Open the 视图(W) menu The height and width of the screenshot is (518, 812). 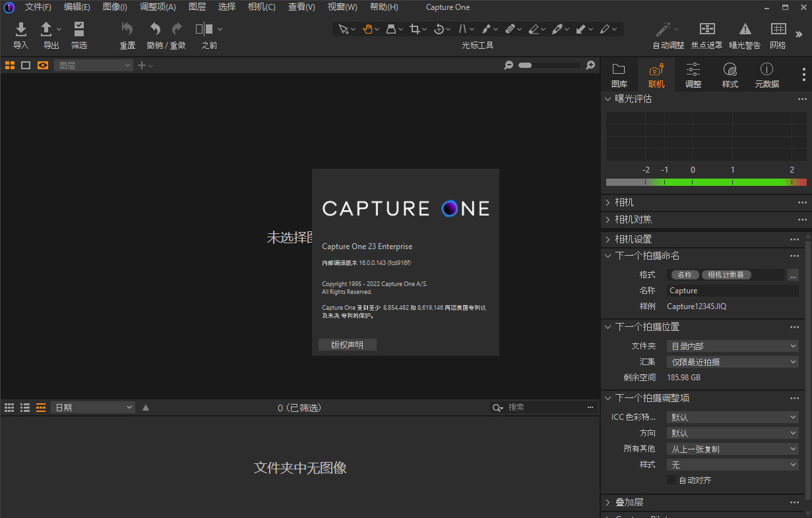(x=342, y=7)
